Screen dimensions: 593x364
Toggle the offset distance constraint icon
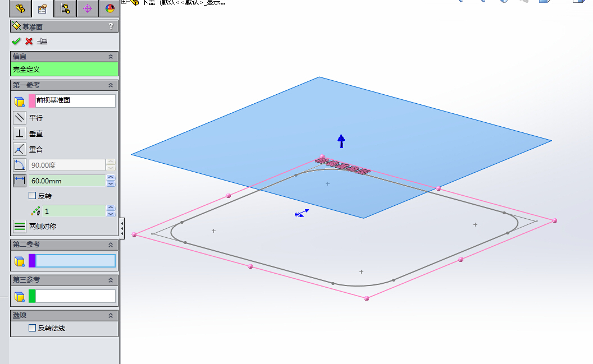point(19,181)
